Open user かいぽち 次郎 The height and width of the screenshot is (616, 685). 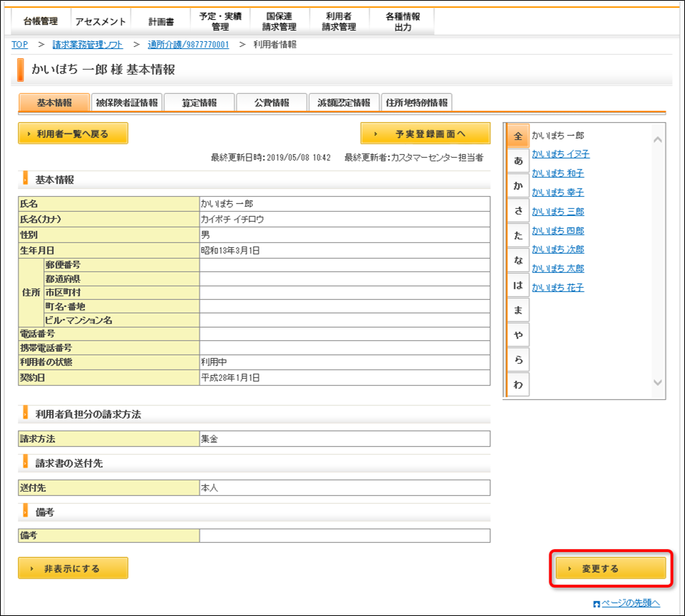558,249
